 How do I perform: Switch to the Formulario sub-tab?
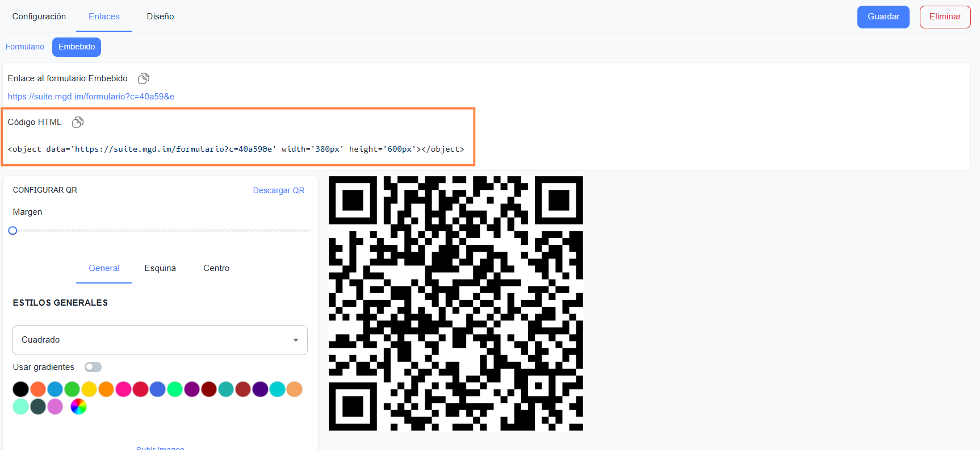[25, 47]
